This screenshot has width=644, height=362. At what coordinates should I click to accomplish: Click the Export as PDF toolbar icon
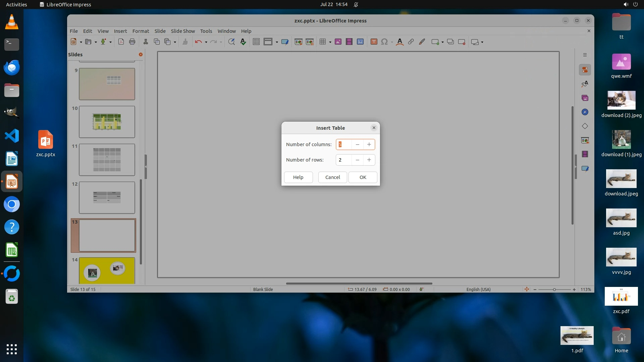(x=121, y=42)
